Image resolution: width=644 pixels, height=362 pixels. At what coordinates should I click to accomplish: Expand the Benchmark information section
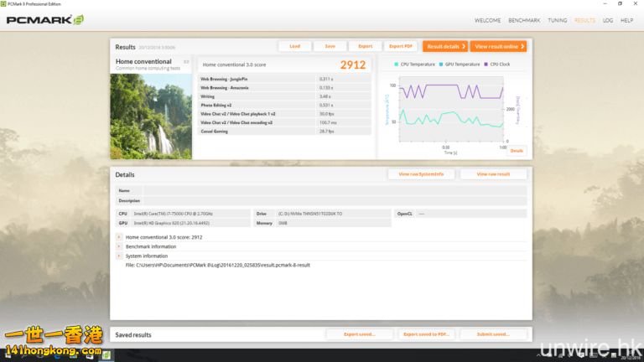point(119,246)
